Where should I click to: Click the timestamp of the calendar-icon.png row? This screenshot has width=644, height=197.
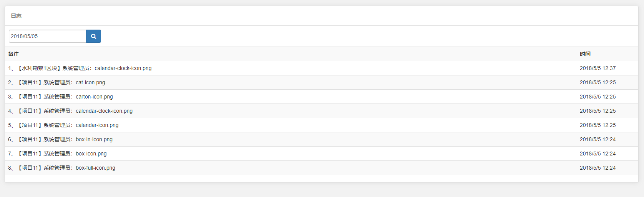[x=598, y=125]
